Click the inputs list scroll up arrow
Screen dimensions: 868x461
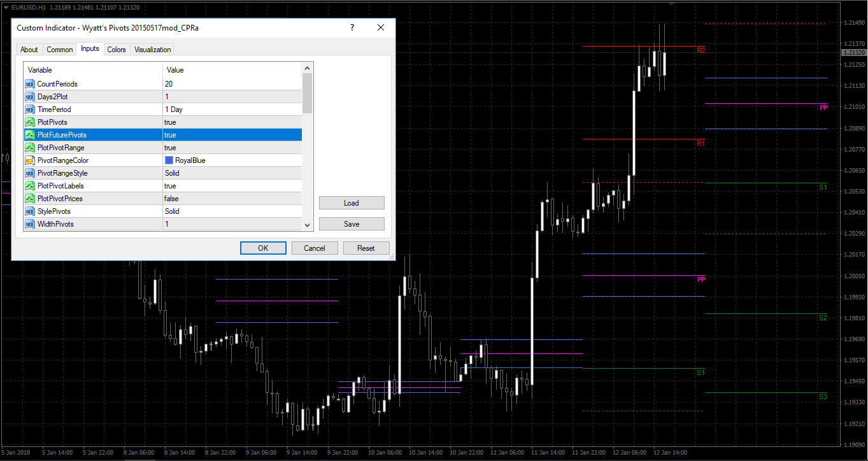pos(308,67)
